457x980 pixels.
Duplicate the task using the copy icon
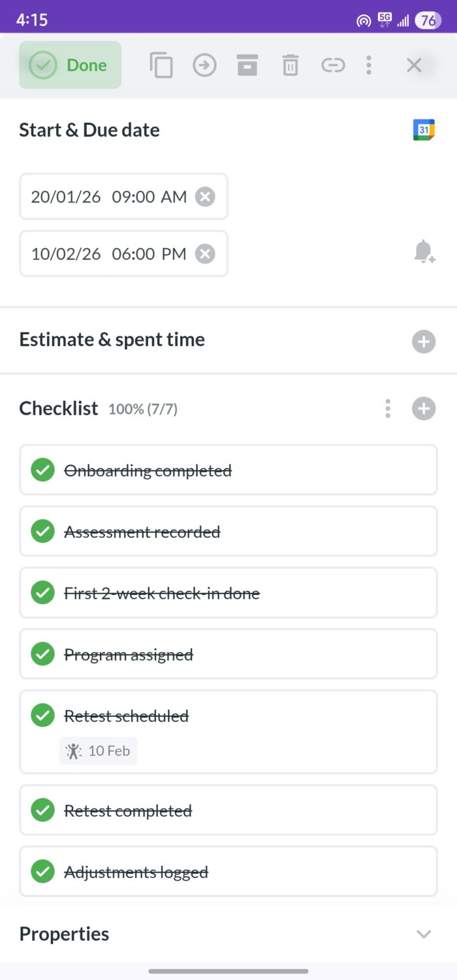click(x=161, y=65)
